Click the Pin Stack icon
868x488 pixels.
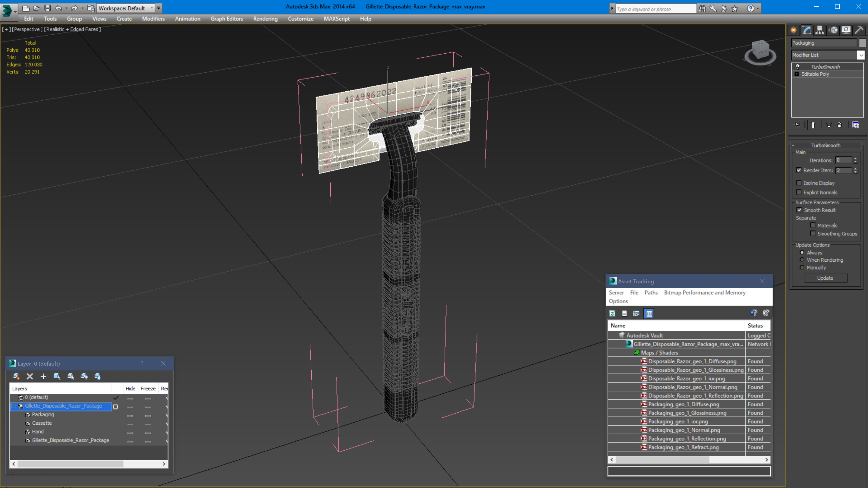(797, 125)
